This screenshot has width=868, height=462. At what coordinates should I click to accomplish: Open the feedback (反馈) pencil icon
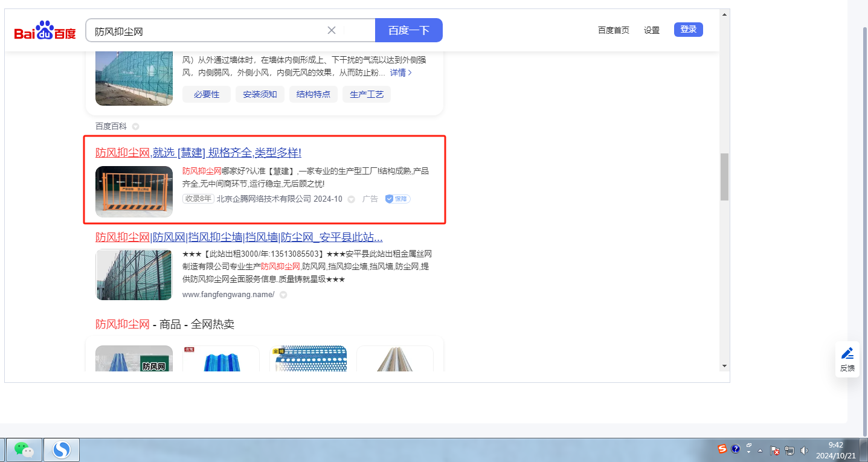point(847,353)
